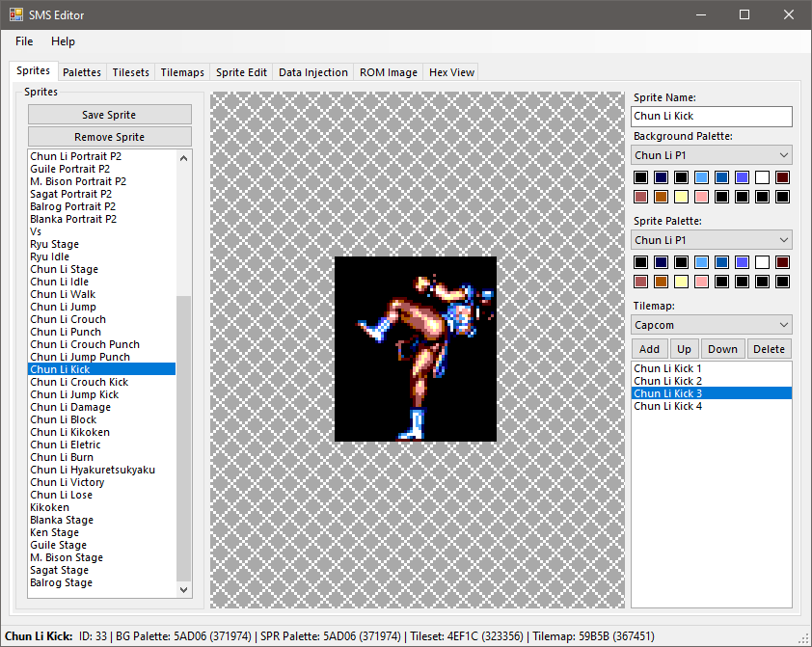Screen dimensions: 812x647
Task: Open the Sprite Edit tab
Action: (x=241, y=72)
